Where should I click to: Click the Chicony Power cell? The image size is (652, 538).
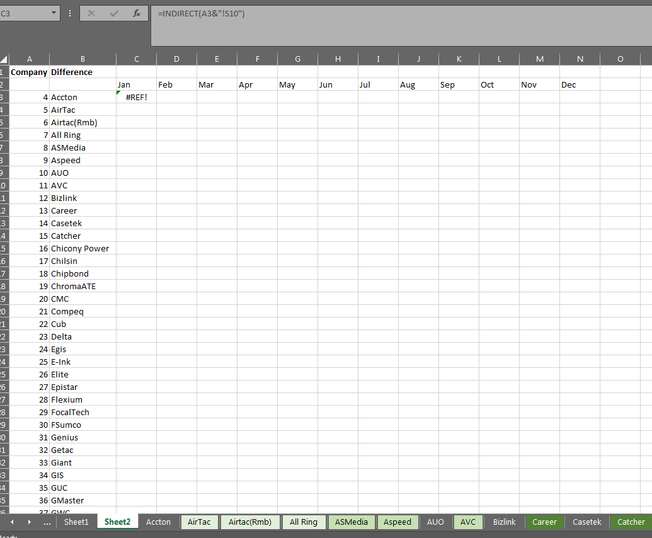click(x=83, y=249)
